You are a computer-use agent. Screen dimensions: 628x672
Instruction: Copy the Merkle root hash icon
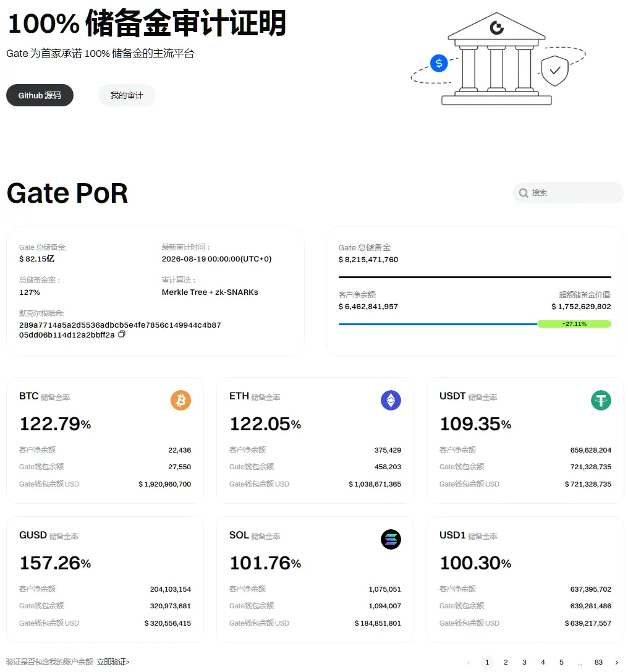pos(122,334)
